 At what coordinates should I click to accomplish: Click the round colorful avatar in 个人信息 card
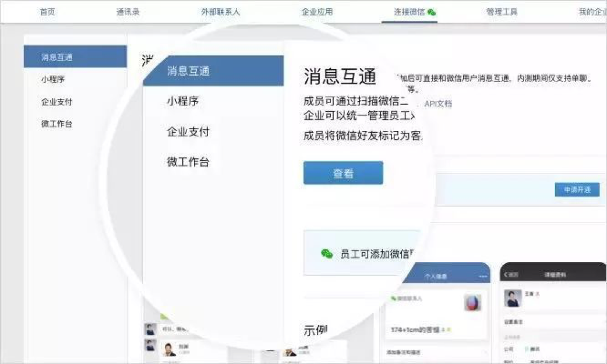pyautogui.click(x=472, y=302)
